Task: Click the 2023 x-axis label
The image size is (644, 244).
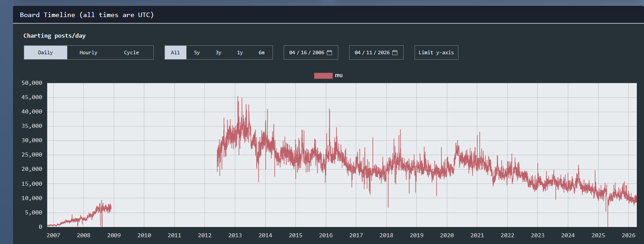Action: 538,235
